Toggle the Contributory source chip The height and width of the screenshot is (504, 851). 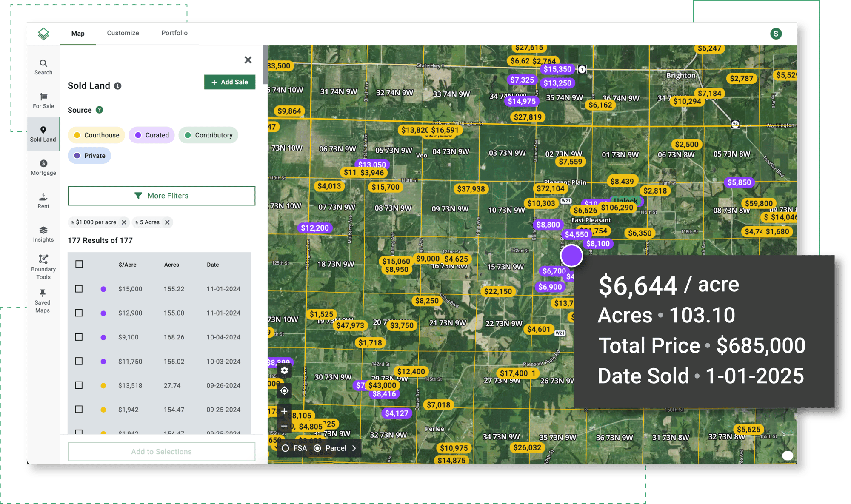pyautogui.click(x=208, y=135)
